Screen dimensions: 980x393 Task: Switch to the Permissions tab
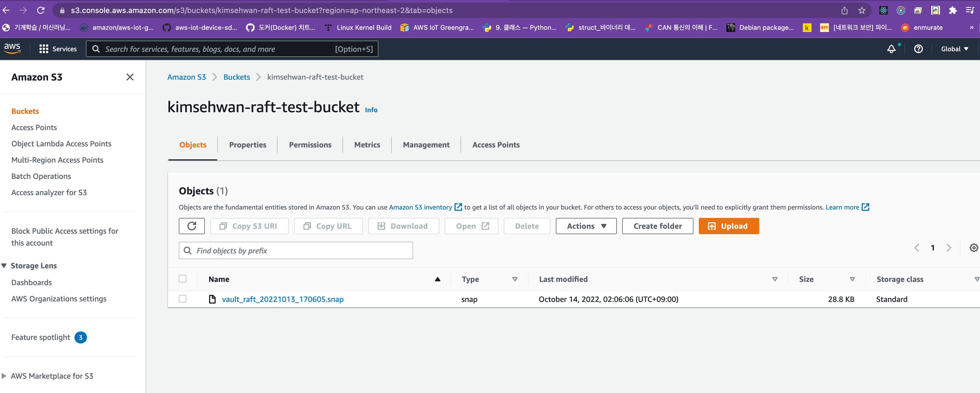pos(310,145)
